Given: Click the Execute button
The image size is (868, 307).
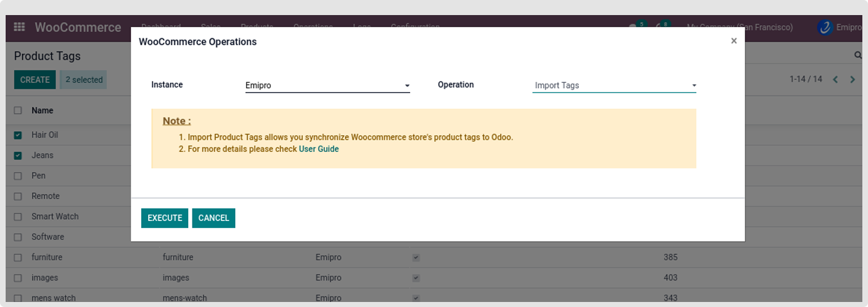Looking at the screenshot, I should [164, 218].
